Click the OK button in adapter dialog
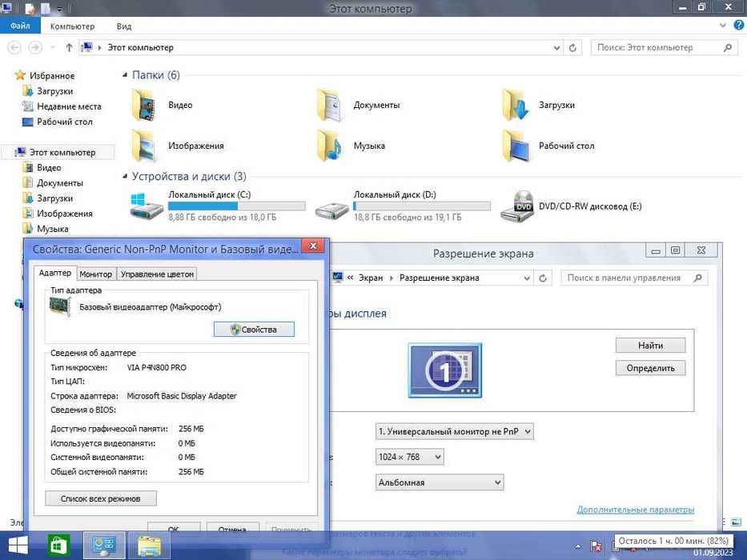 click(x=174, y=527)
